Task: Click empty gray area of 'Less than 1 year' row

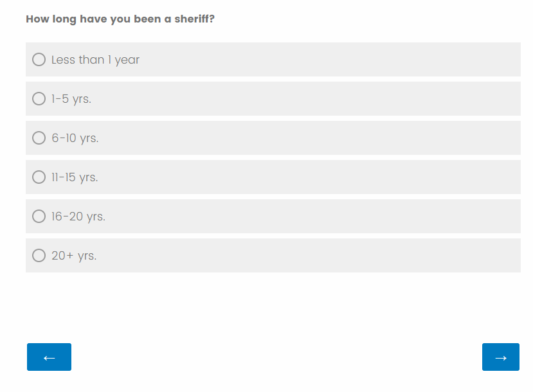Action: tap(321, 60)
